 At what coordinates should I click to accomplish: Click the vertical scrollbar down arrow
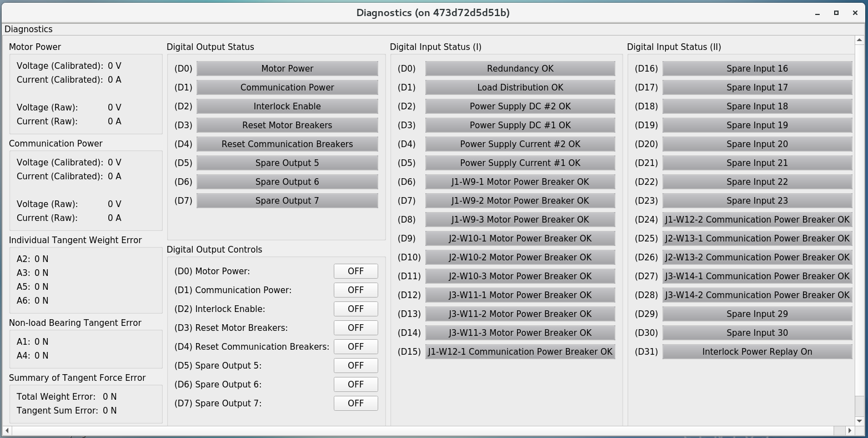pos(860,421)
